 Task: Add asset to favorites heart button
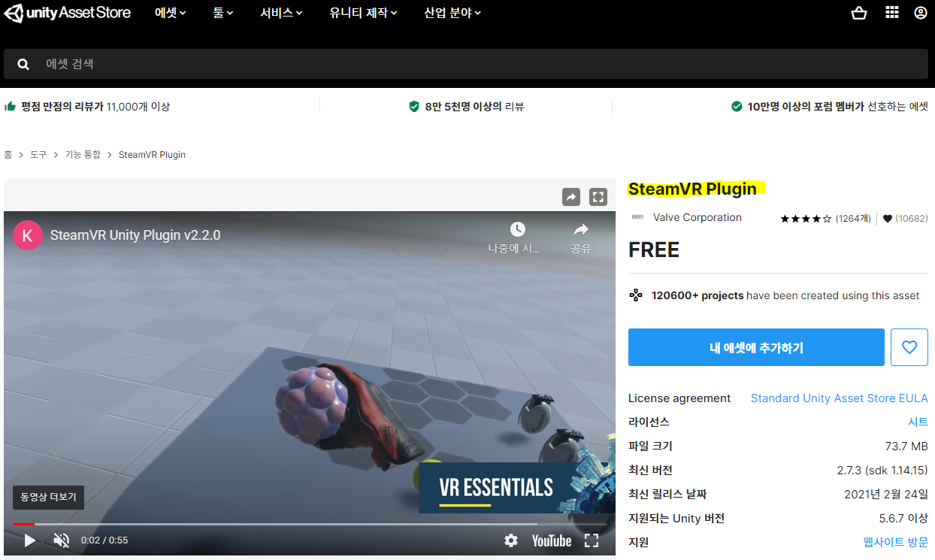(x=909, y=347)
